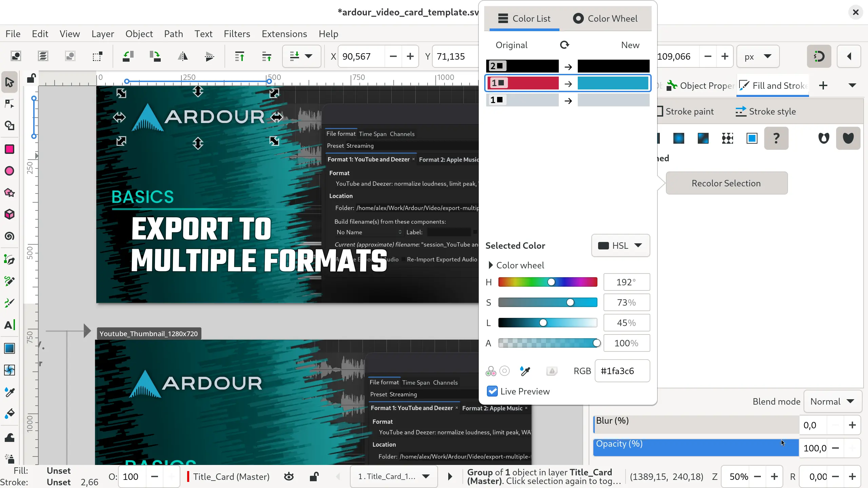Open the Stroke style tab

click(x=766, y=111)
